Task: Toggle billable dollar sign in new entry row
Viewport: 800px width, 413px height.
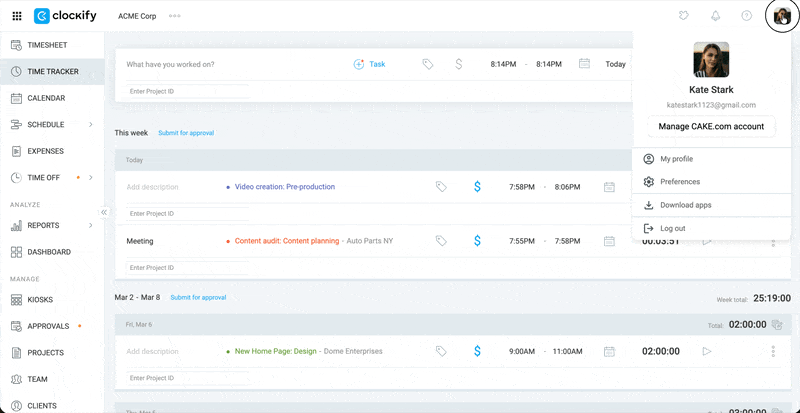Action: click(458, 64)
